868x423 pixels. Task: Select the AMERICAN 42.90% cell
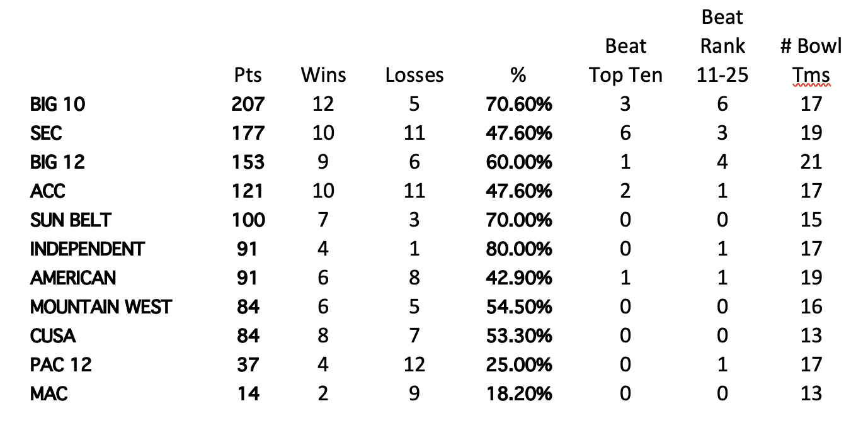tap(518, 278)
